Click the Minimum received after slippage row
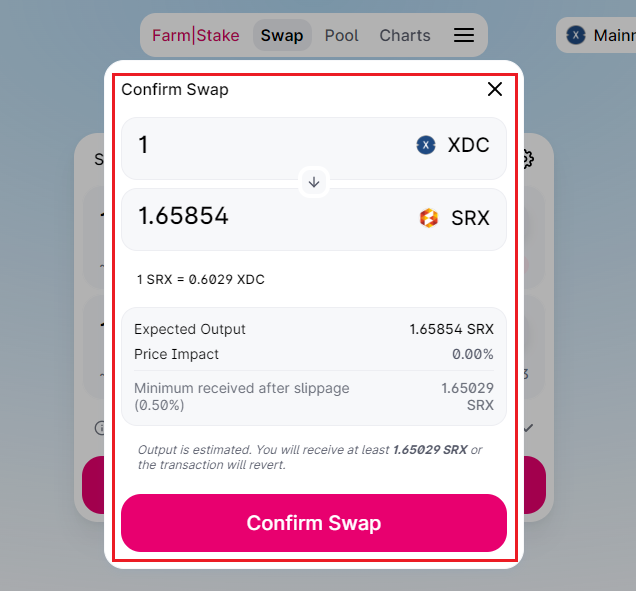 [x=314, y=396]
